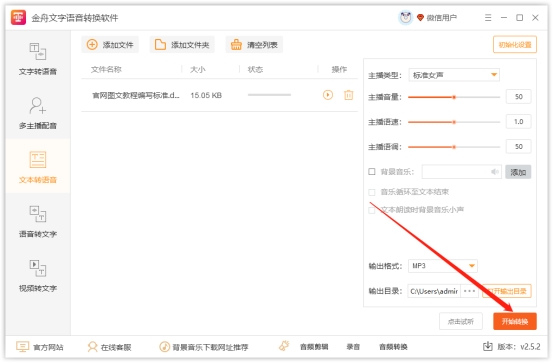Click the app logo icon

(x=18, y=17)
